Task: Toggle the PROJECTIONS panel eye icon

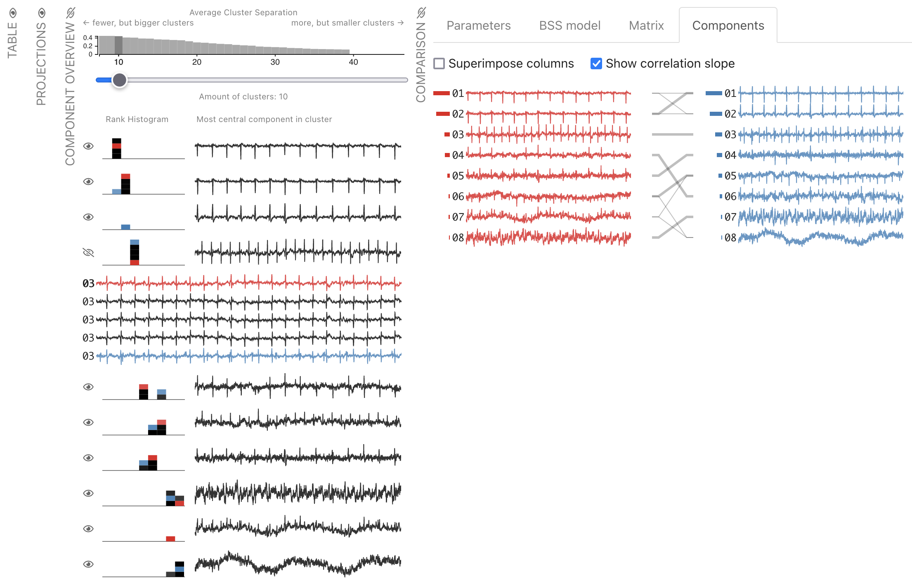Action: (42, 13)
